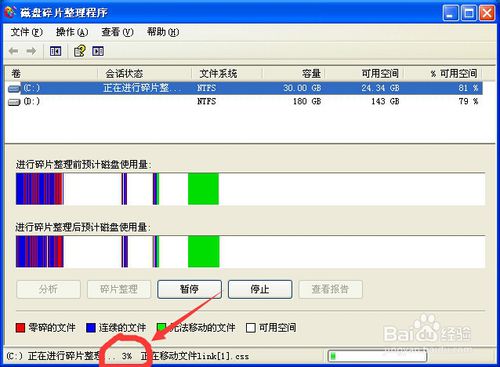
Task: Click the 暂停 button
Action: [189, 289]
